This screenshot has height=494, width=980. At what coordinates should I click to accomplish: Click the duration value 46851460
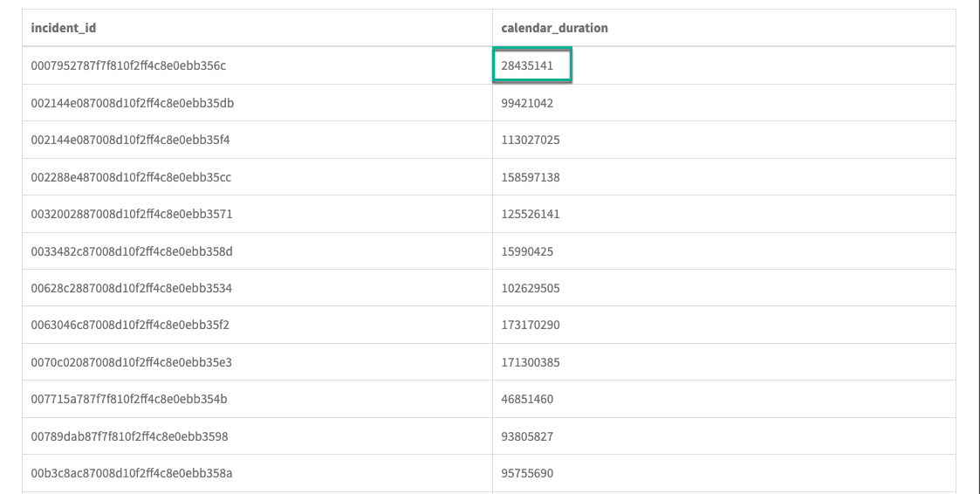(x=527, y=399)
